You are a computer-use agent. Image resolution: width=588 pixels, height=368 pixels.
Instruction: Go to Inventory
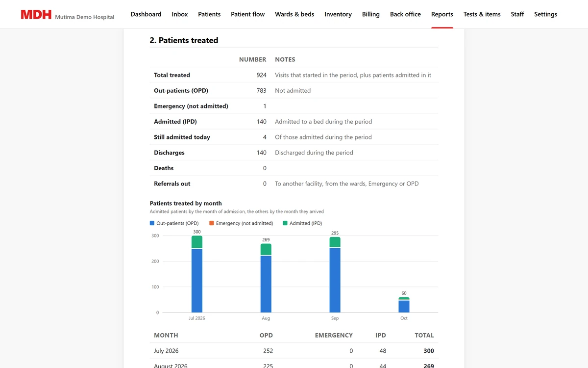(x=338, y=14)
